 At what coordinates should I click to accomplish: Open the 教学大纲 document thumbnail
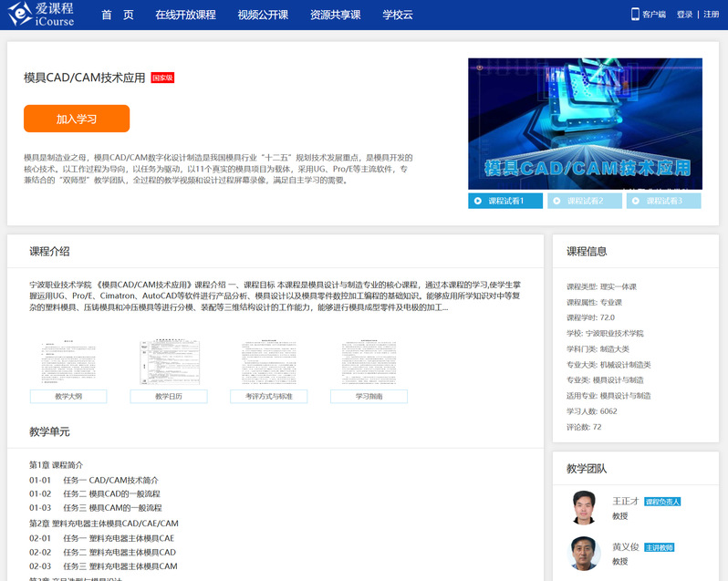tap(68, 363)
